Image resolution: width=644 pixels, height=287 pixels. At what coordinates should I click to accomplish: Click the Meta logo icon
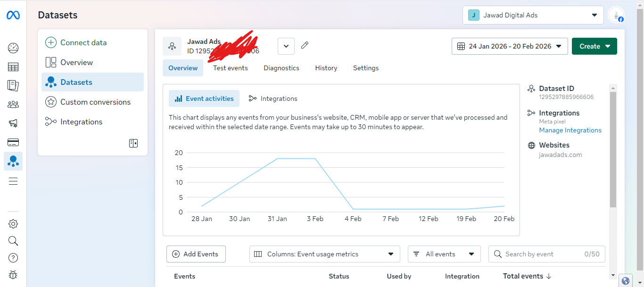pyautogui.click(x=13, y=16)
